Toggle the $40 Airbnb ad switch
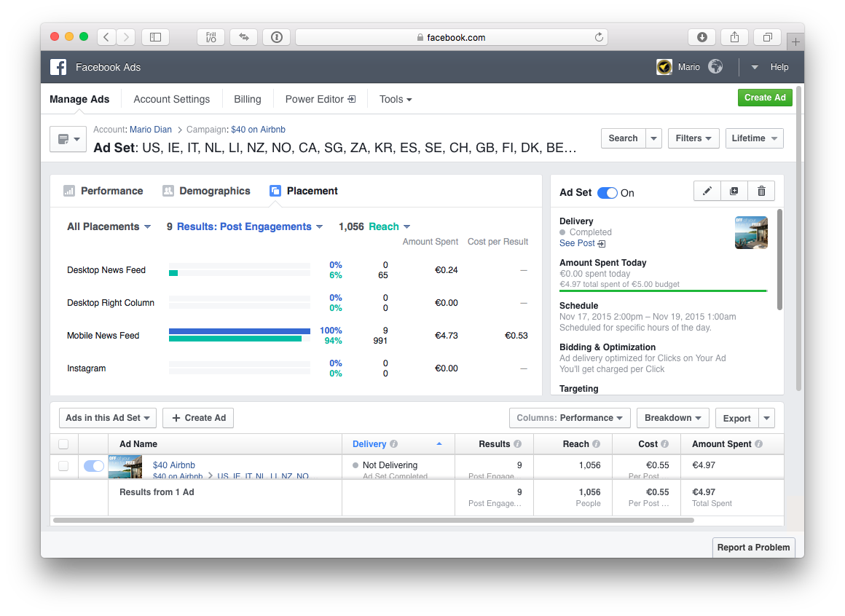Viewport: 845px width, 616px height. click(x=94, y=466)
